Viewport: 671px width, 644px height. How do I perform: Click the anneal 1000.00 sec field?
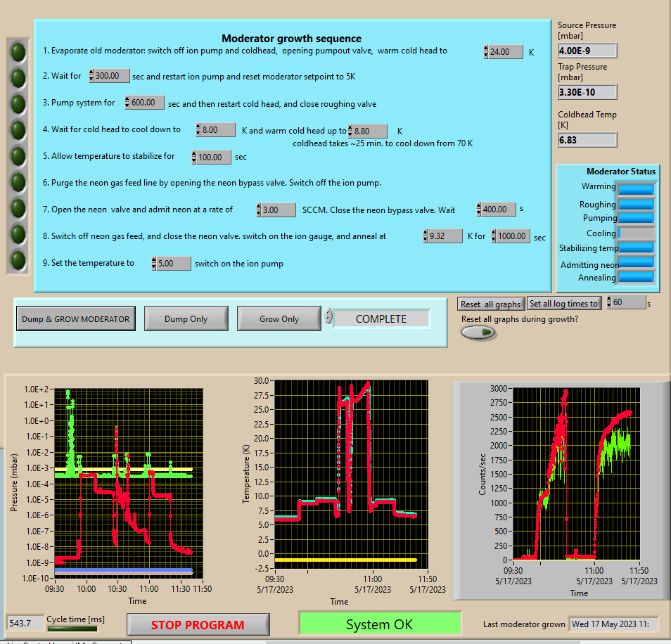tap(513, 236)
